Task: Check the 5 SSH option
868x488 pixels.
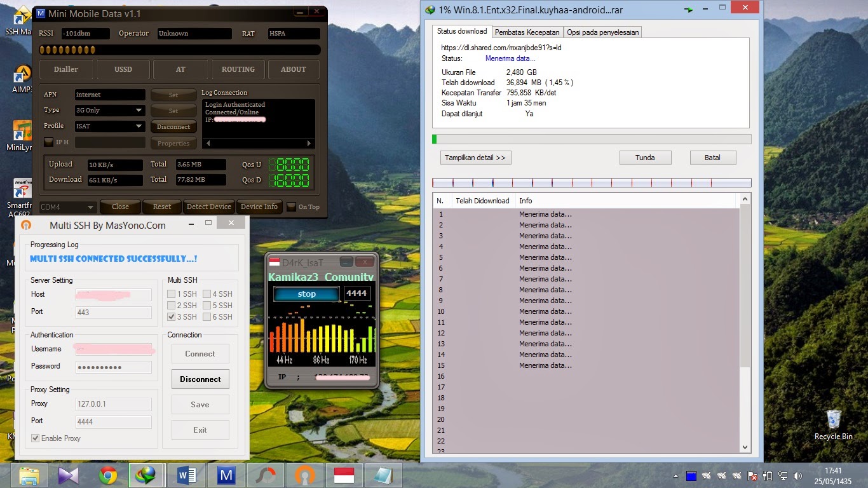Action: click(207, 306)
